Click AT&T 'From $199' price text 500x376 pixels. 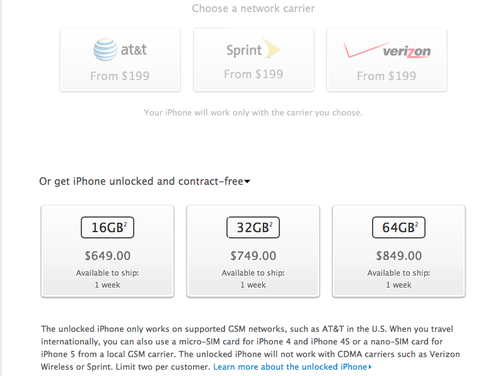click(120, 76)
